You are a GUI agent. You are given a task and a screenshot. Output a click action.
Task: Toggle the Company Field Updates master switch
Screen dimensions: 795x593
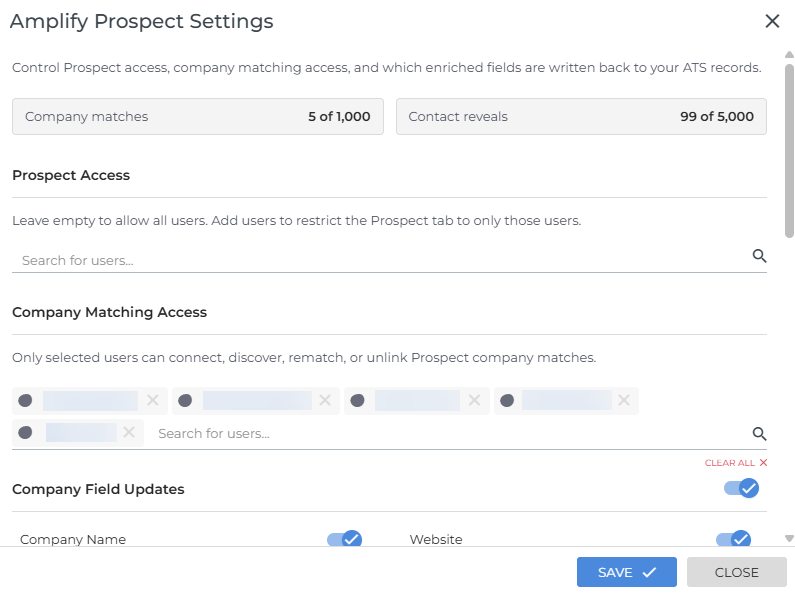tap(741, 489)
